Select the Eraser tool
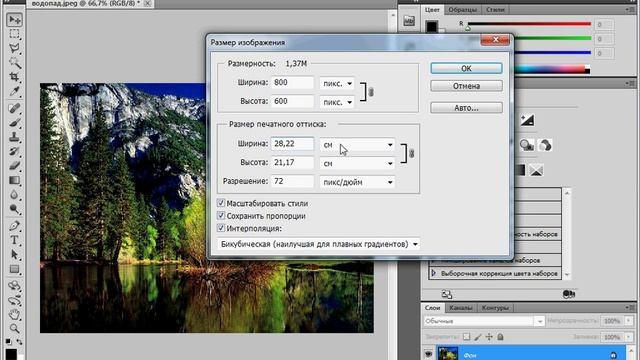640x360 pixels. 14,166
